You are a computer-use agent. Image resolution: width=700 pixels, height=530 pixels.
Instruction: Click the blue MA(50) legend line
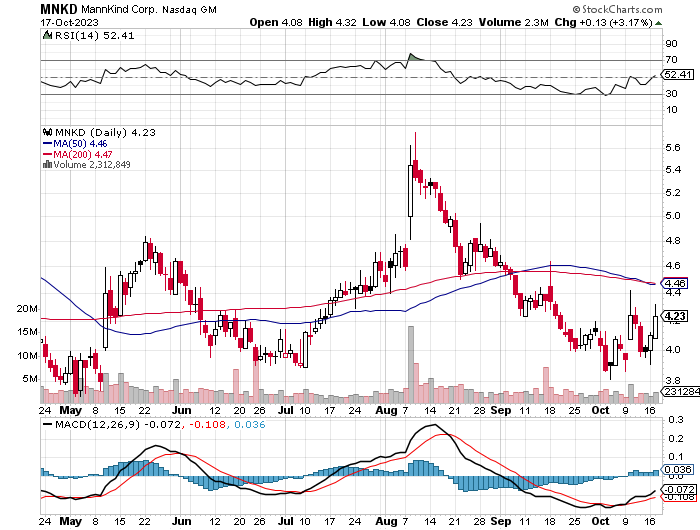[46, 143]
